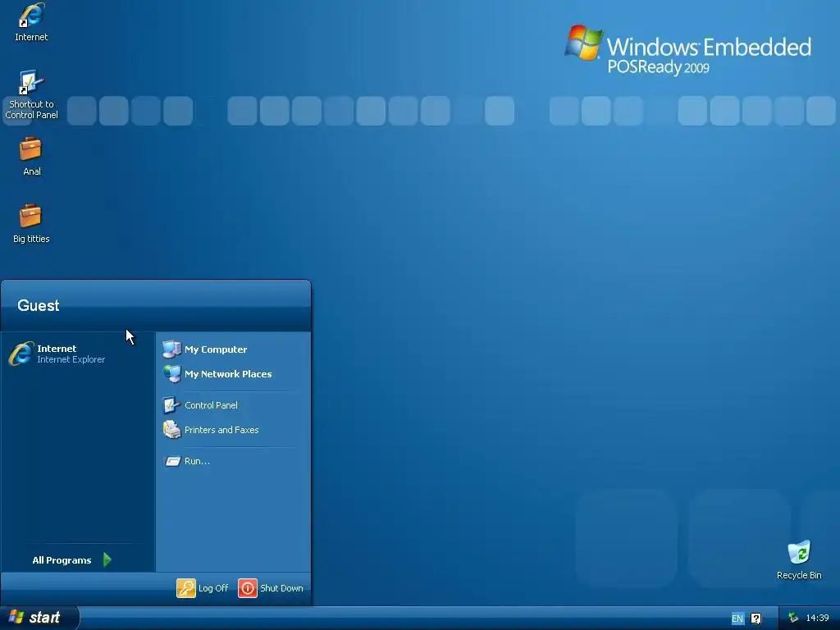Click the red Shut Down power icon
The width and height of the screenshot is (840, 630).
(x=248, y=588)
